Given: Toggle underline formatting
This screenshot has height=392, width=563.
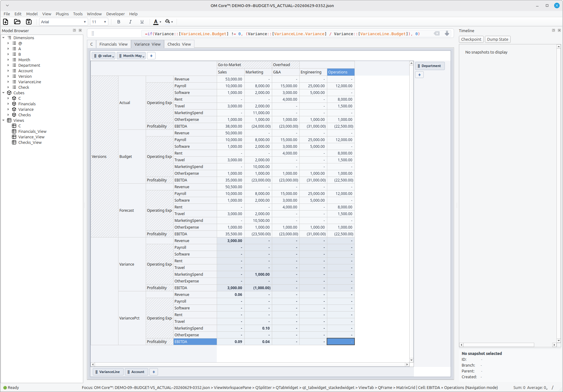Looking at the screenshot, I should [142, 22].
